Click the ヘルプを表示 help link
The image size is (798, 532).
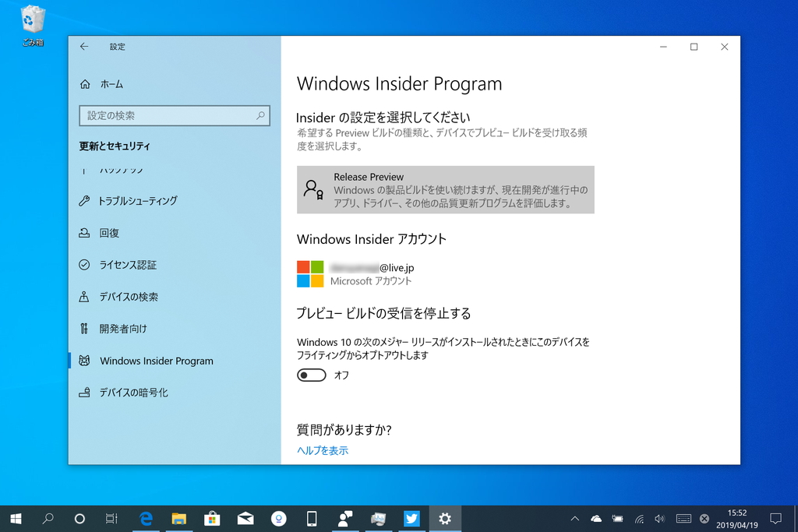321,450
